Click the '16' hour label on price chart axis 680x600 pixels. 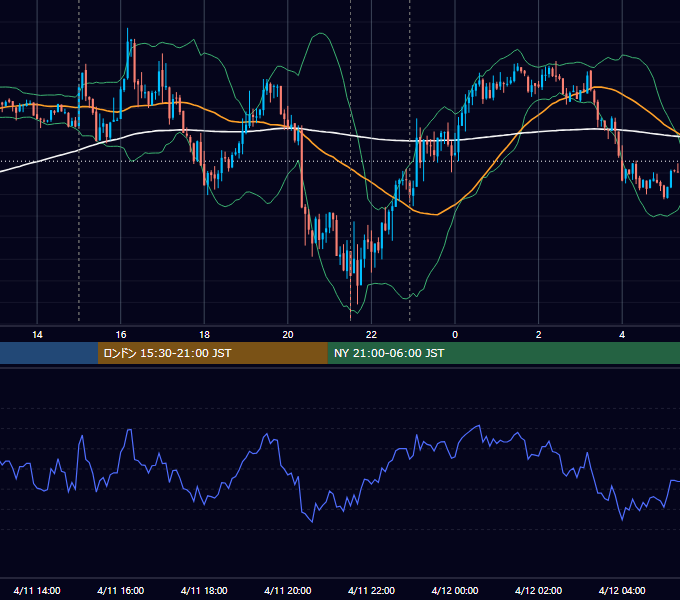121,335
